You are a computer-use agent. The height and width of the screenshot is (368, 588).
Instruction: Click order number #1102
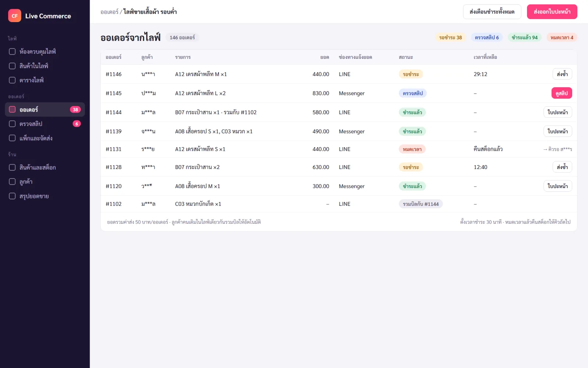pyautogui.click(x=114, y=204)
